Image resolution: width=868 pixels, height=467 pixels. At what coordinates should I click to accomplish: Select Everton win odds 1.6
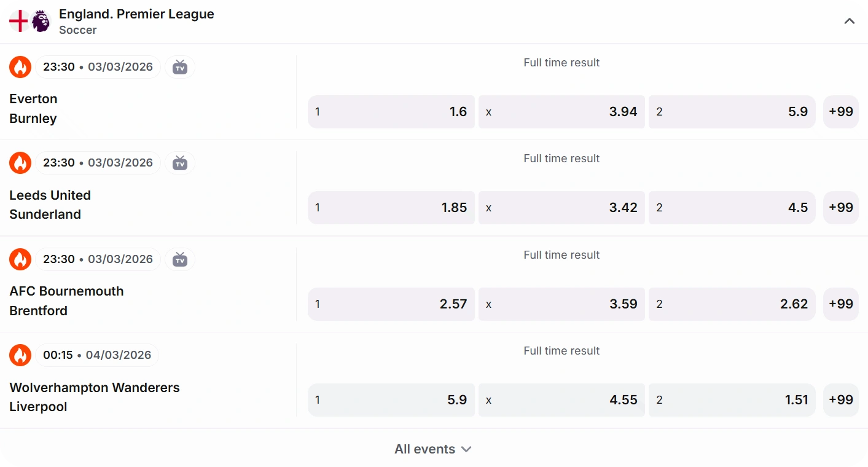pyautogui.click(x=391, y=112)
